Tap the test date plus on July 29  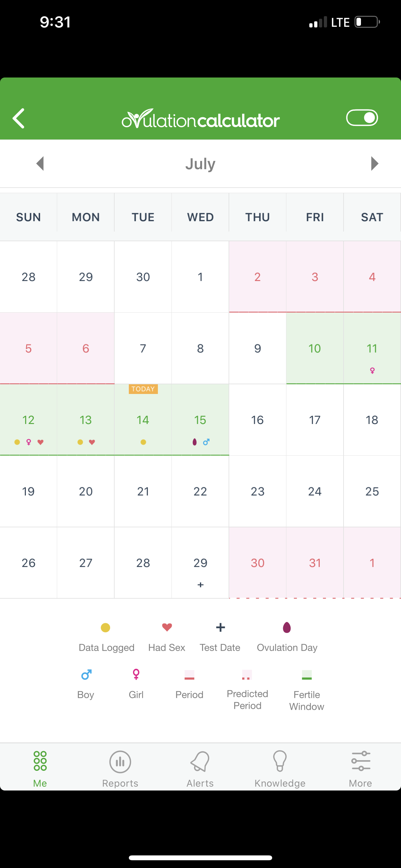[200, 585]
